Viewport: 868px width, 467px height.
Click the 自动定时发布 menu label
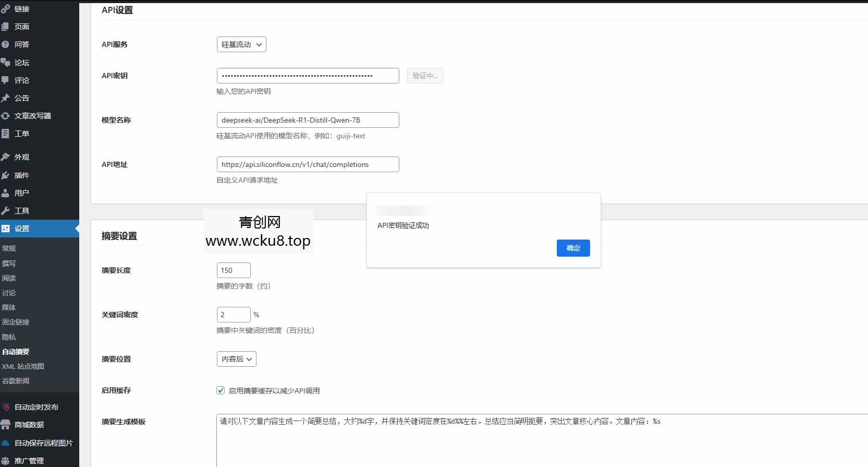[36, 407]
